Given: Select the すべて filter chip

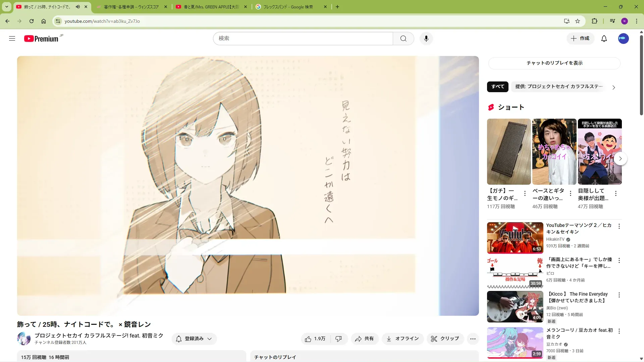Looking at the screenshot, I should [497, 86].
